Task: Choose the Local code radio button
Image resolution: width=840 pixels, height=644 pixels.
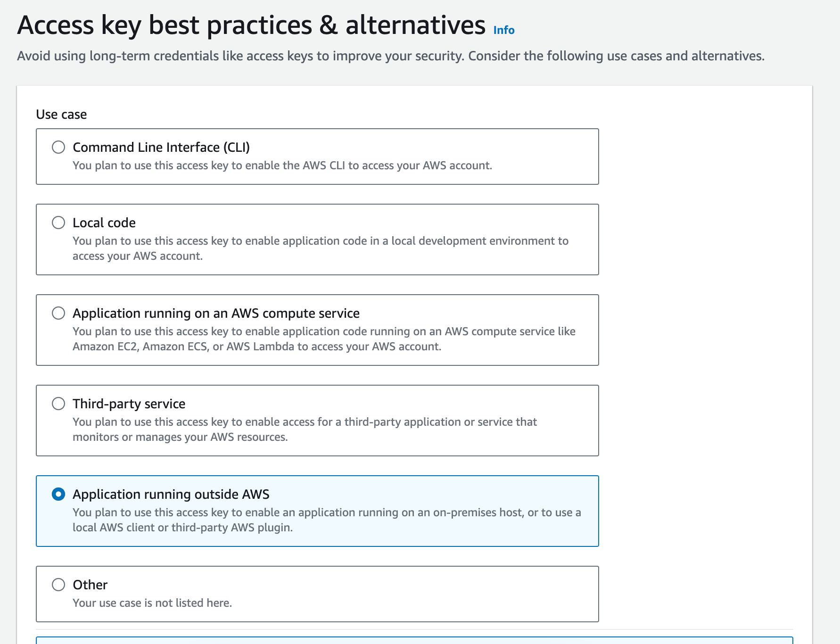Action: click(x=58, y=223)
